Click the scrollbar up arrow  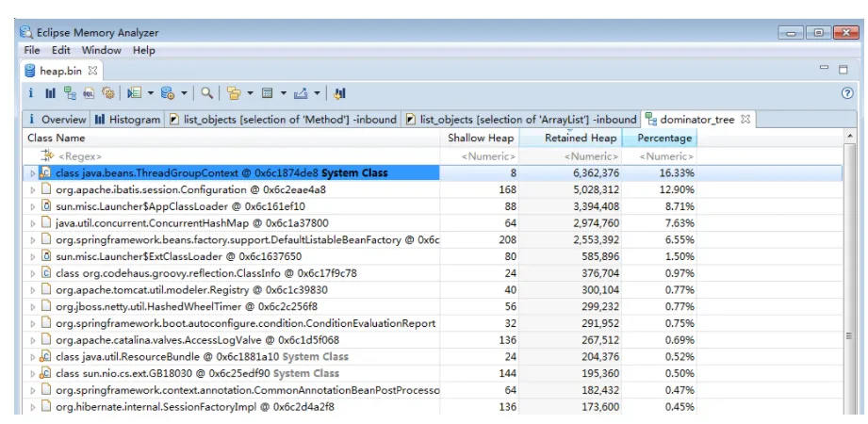tap(848, 136)
